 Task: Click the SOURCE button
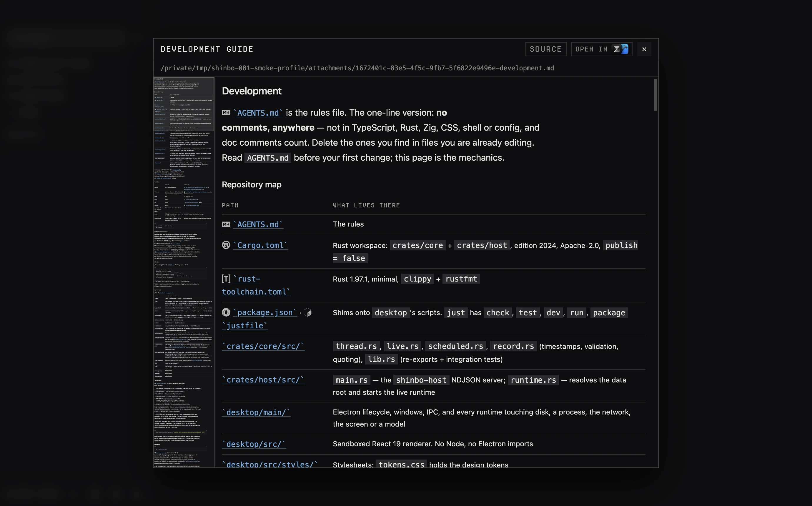[x=546, y=49]
